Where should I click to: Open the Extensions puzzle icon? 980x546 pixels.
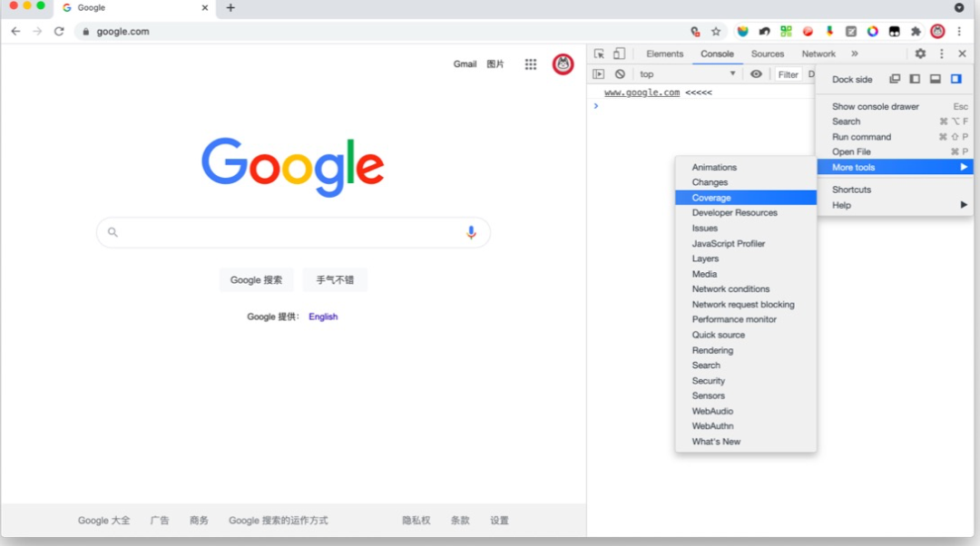[x=916, y=31]
